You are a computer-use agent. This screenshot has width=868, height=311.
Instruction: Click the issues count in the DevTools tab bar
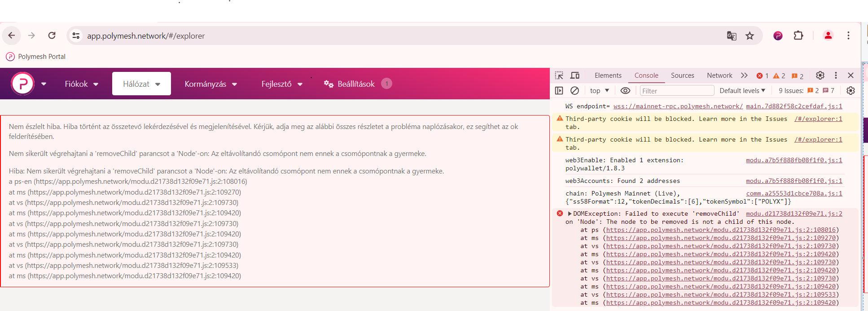coord(798,76)
